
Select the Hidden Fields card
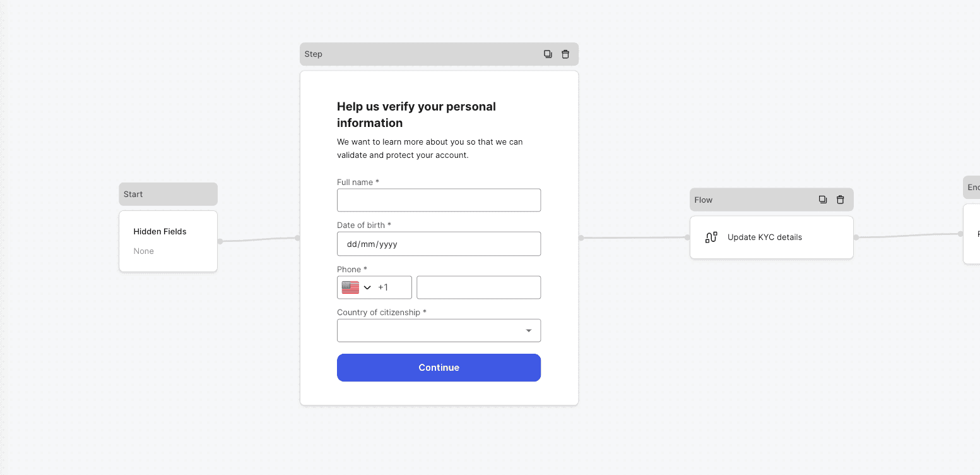pos(168,241)
